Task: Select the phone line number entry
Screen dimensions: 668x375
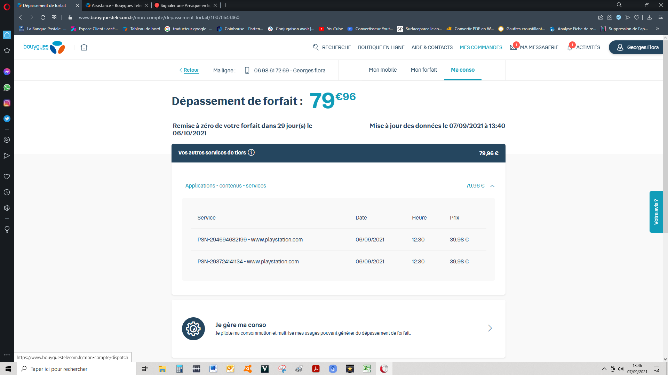Action: click(x=285, y=70)
